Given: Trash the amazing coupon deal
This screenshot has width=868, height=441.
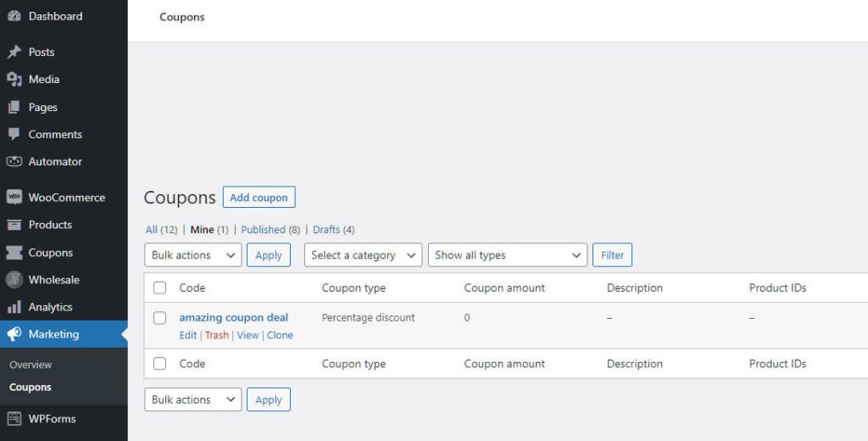Looking at the screenshot, I should tap(217, 335).
